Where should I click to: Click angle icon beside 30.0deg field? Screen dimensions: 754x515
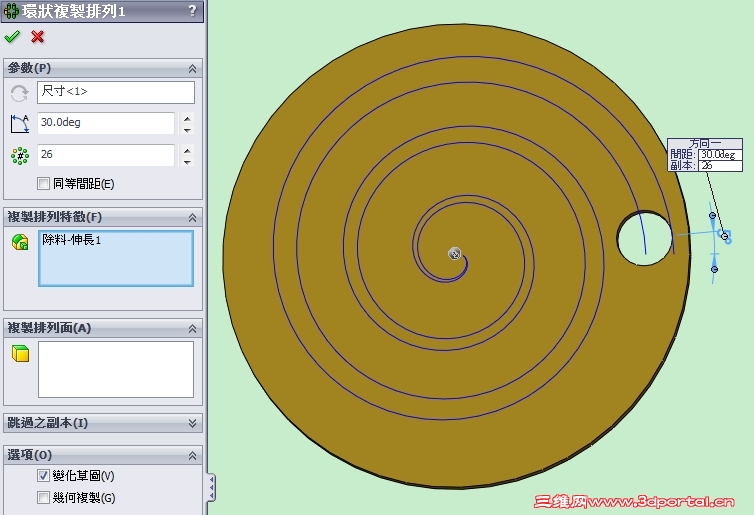point(19,124)
